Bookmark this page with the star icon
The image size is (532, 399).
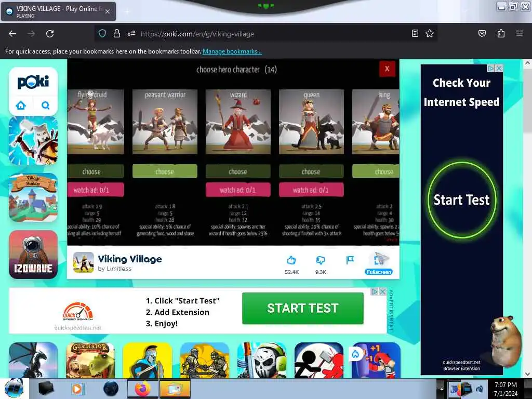point(430,33)
